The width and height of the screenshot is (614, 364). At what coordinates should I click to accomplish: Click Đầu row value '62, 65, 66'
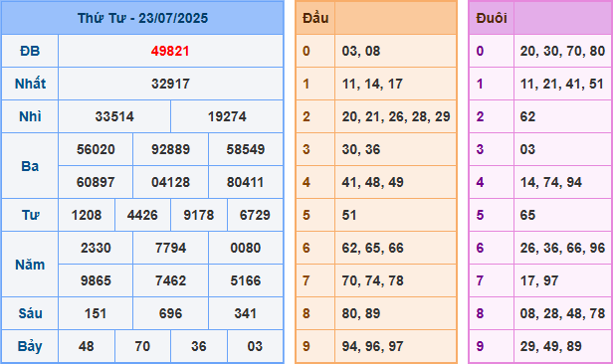[372, 249]
